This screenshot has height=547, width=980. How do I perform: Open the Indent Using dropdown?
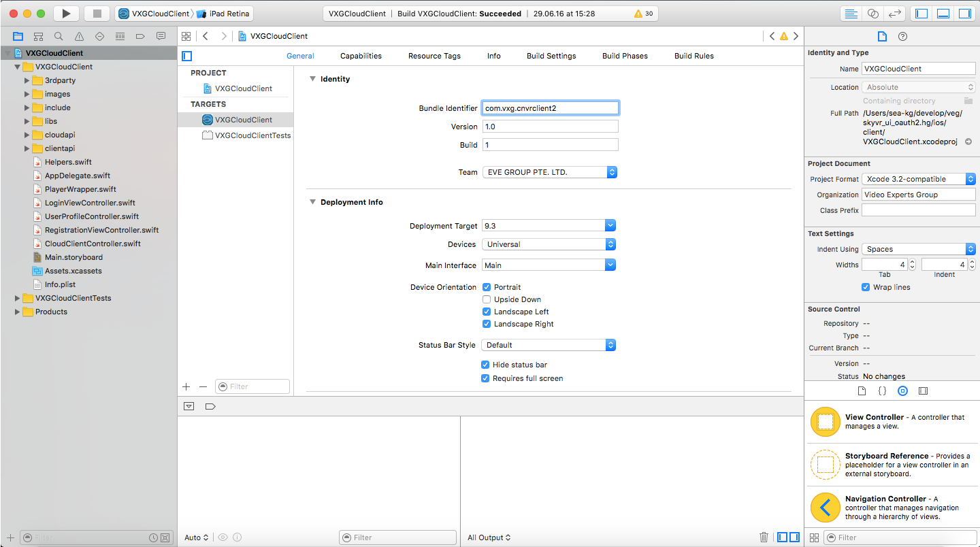(x=919, y=249)
